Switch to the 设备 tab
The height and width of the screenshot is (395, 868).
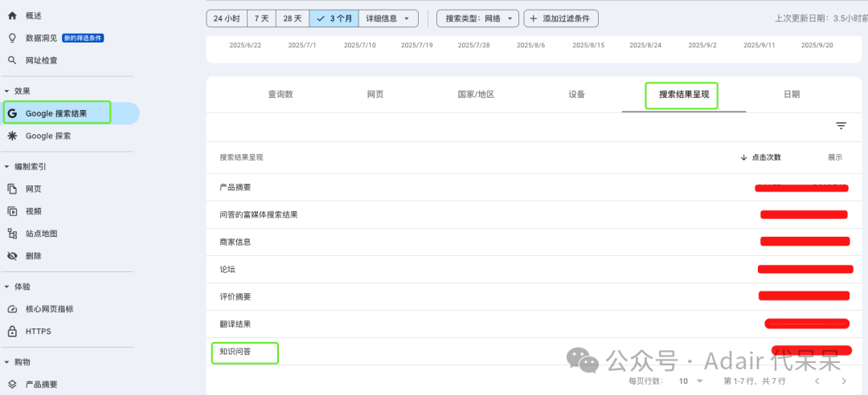[x=577, y=95]
